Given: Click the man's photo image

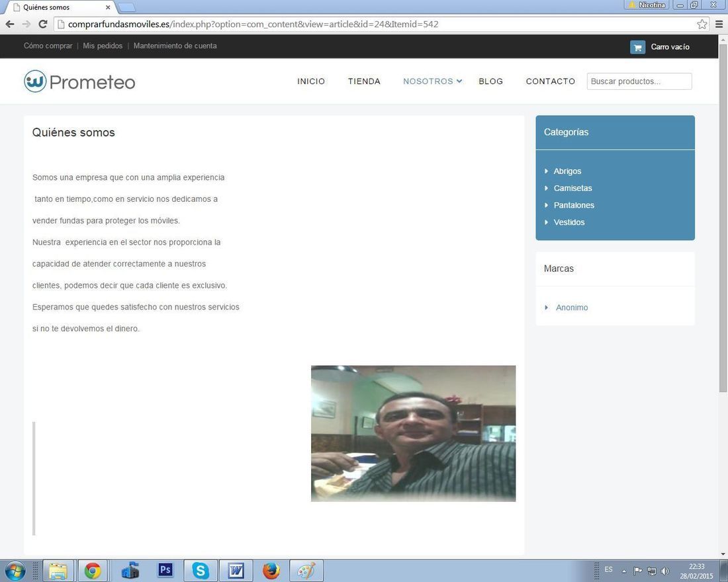Looking at the screenshot, I should tap(413, 433).
